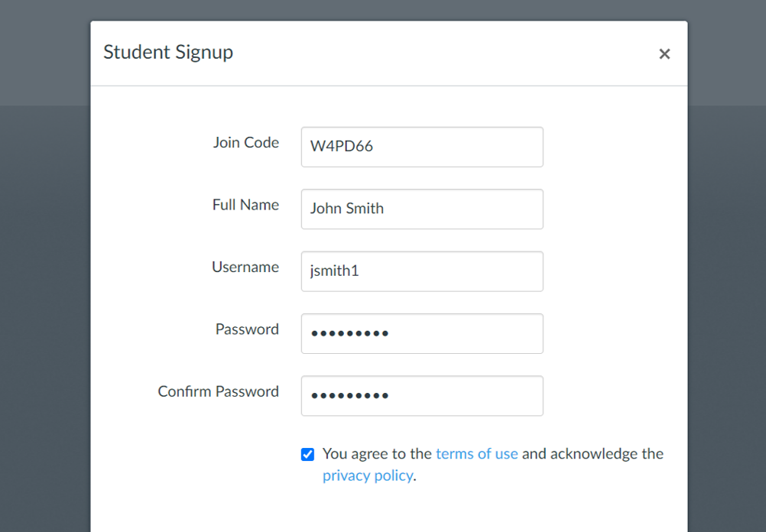Click the Join Code label

[x=245, y=143]
